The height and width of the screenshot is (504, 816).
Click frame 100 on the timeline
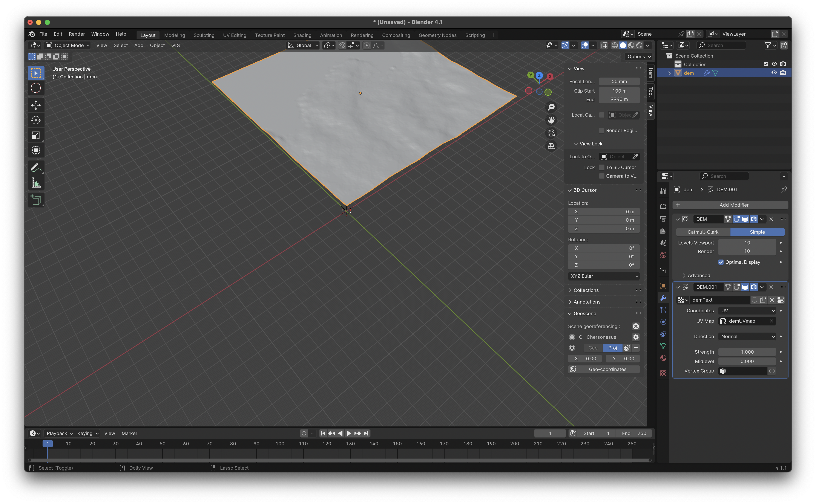pyautogui.click(x=280, y=443)
